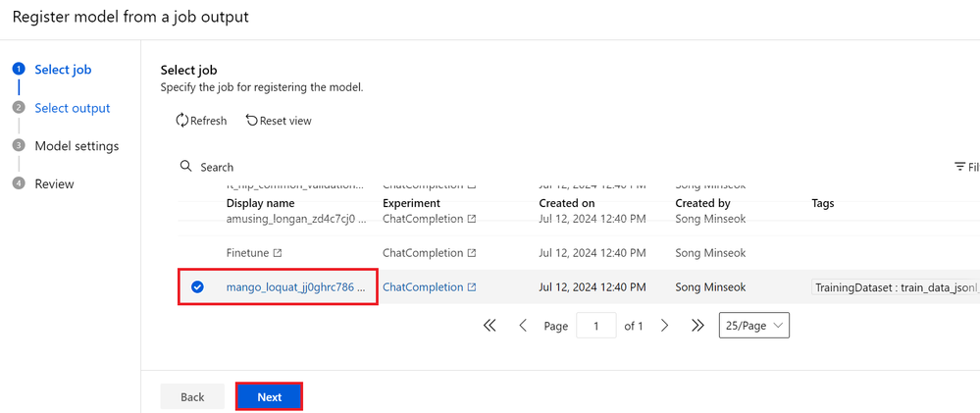The width and height of the screenshot is (980, 413).
Task: Click the search magnifier icon
Action: tap(186, 167)
